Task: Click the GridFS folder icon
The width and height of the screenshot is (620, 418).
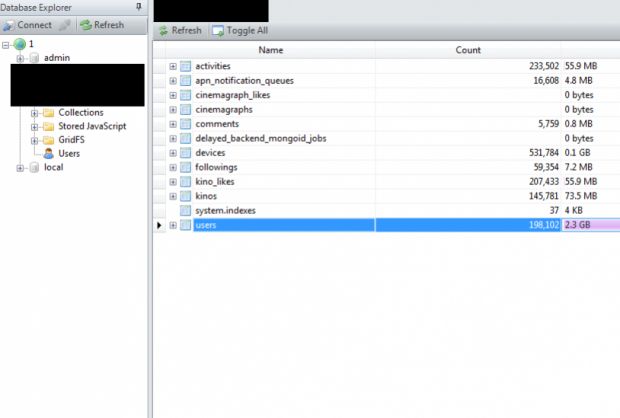Action: (49, 140)
